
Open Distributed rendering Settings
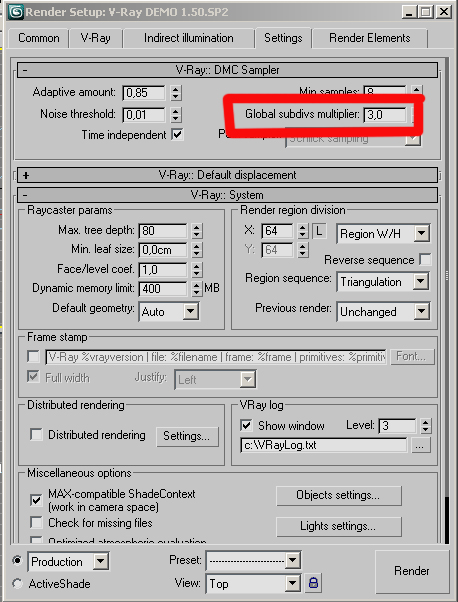[x=187, y=436]
